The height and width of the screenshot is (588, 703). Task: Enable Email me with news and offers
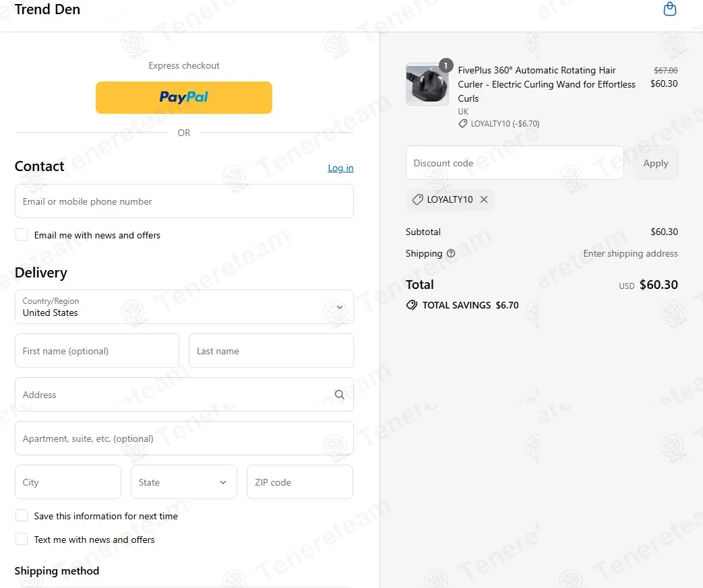(22, 235)
